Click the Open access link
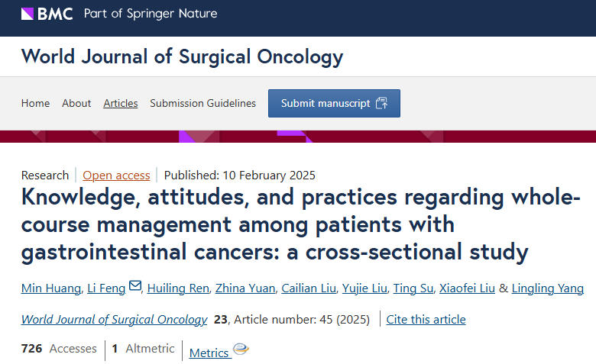 pos(116,175)
